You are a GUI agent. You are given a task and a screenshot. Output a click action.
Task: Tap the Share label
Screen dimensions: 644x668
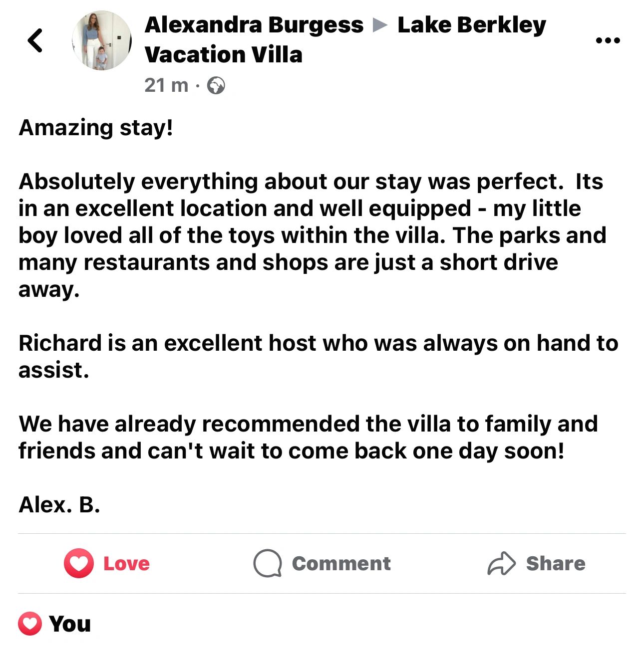pos(556,563)
